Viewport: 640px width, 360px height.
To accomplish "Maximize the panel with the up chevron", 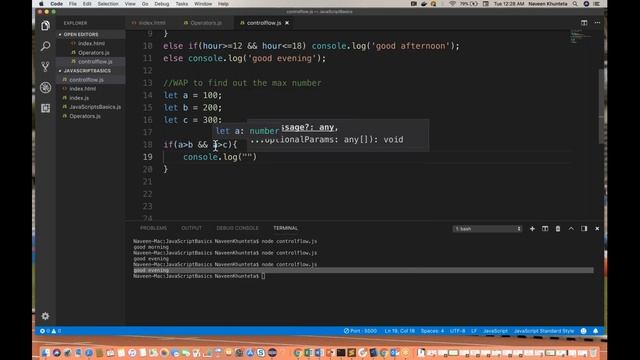I will tap(571, 229).
